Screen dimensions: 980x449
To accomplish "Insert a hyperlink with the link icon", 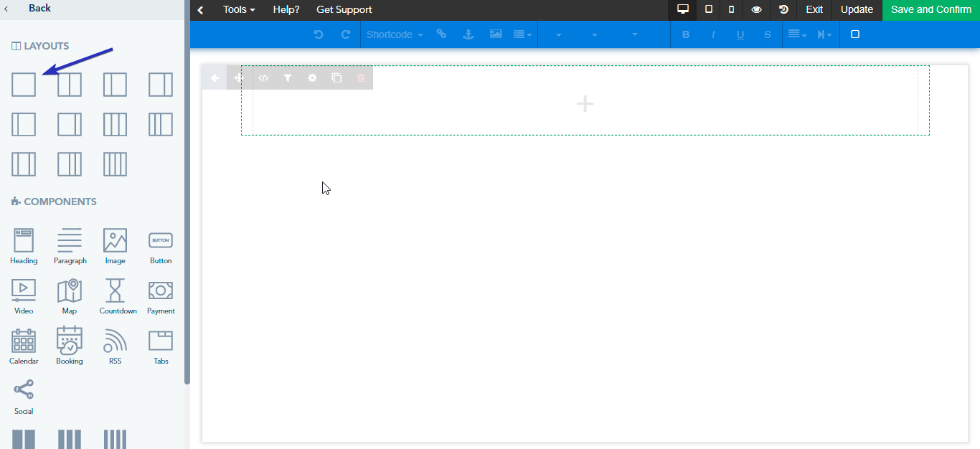I will tap(441, 34).
